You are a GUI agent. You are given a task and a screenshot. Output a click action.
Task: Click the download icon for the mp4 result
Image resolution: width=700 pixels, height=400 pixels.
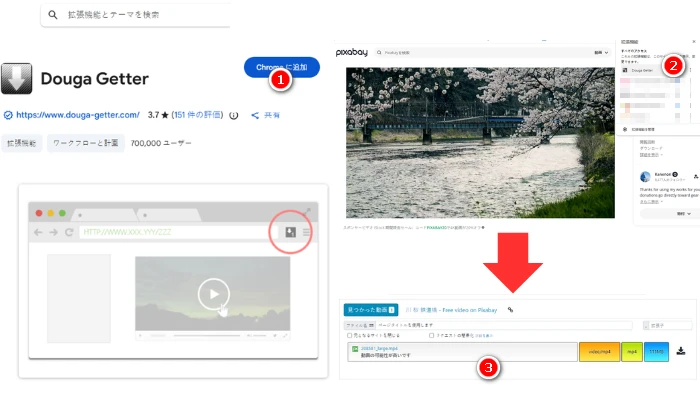click(x=681, y=351)
